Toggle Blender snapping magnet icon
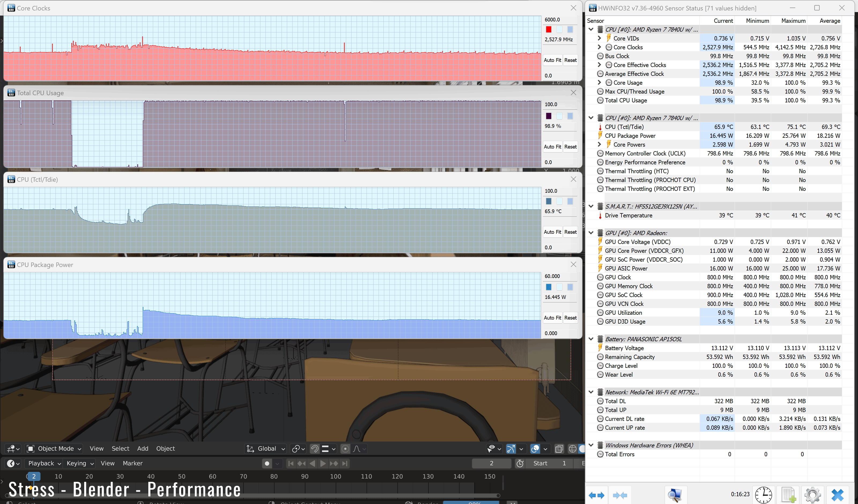 pyautogui.click(x=315, y=449)
